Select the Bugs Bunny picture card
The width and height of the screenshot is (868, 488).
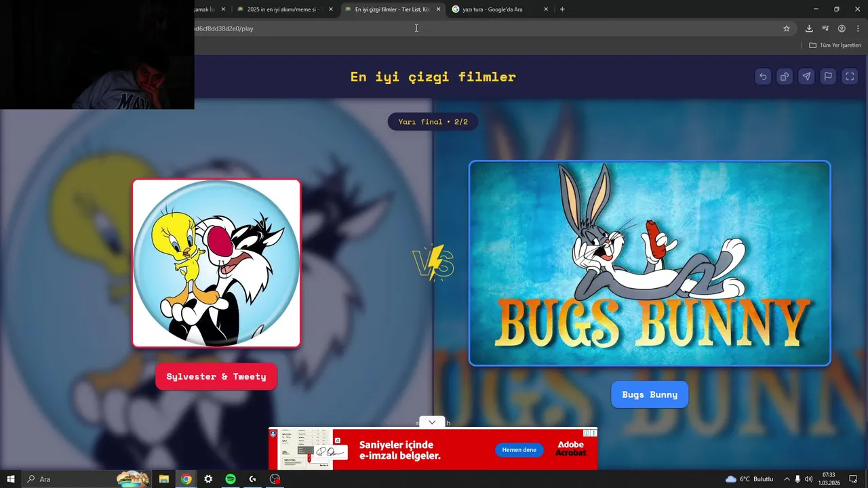pyautogui.click(x=650, y=263)
